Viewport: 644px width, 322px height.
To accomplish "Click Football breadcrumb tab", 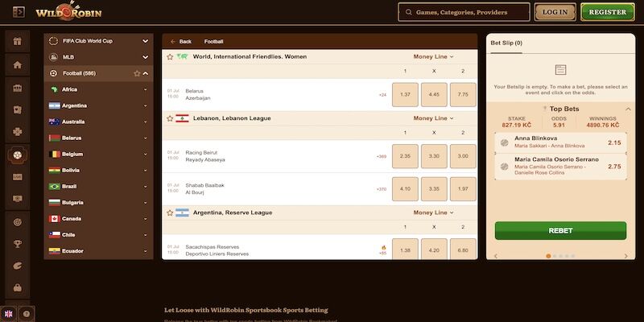I will (213, 42).
